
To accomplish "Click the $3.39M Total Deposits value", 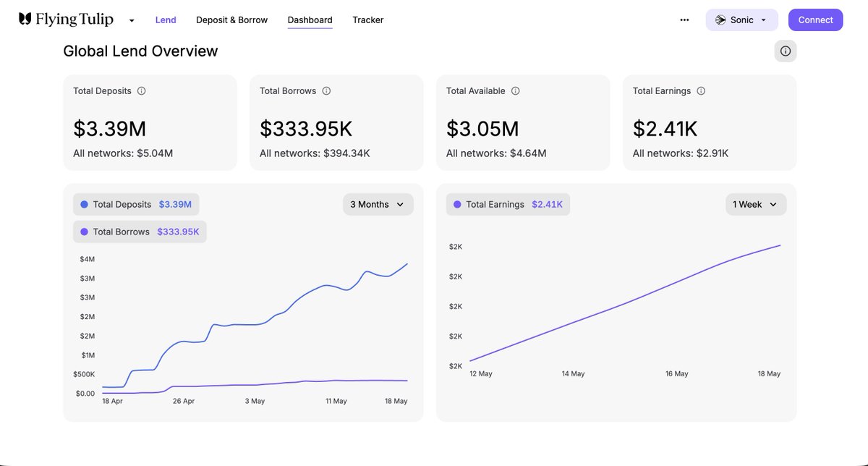I will pos(110,129).
